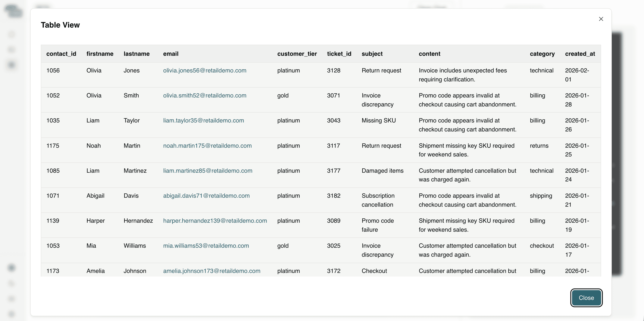Open olivia.jones56@retaildemo.com email link
The width and height of the screenshot is (644, 321).
click(x=204, y=71)
